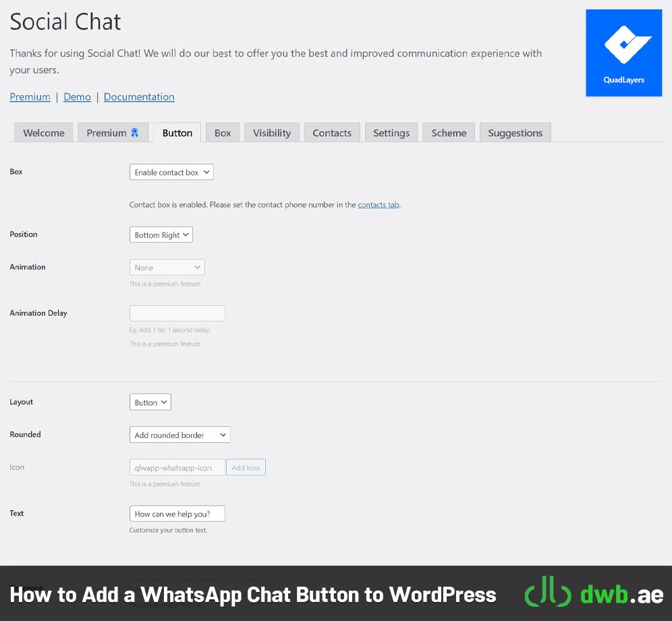672x621 pixels.
Task: Follow the Premium link under the intro
Action: pyautogui.click(x=30, y=97)
